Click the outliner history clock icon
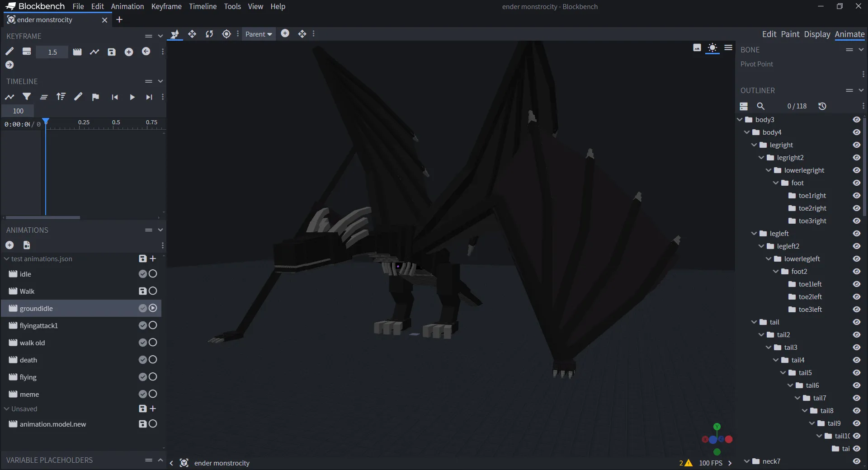The height and width of the screenshot is (470, 868). click(x=822, y=106)
